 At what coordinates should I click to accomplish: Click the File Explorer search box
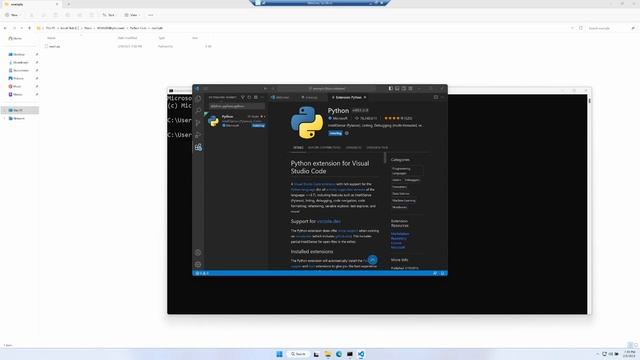[611, 28]
